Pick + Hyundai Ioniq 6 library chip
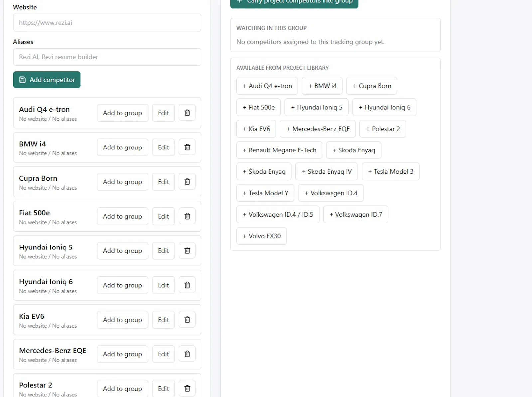Image resolution: width=532 pixels, height=397 pixels. pos(384,107)
